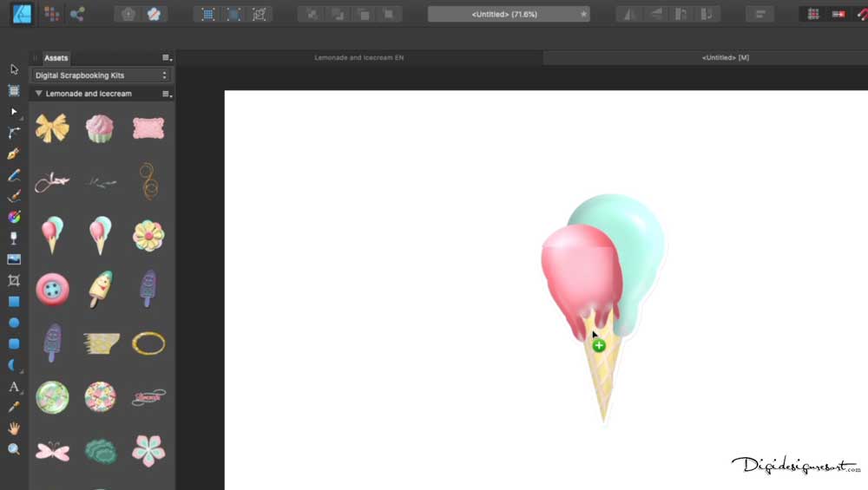Open the Assets panel options menu
Screen dimensions: 868x490
tap(167, 57)
